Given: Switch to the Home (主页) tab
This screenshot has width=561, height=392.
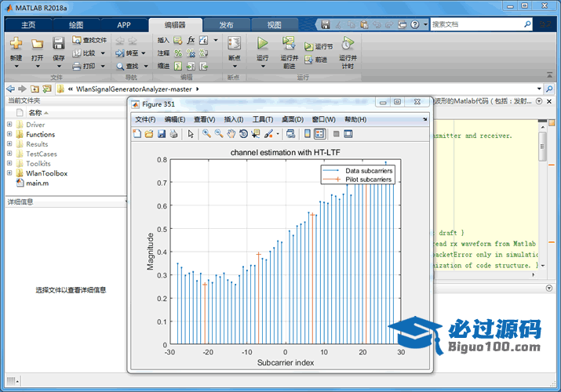Looking at the screenshot, I should pos(28,25).
